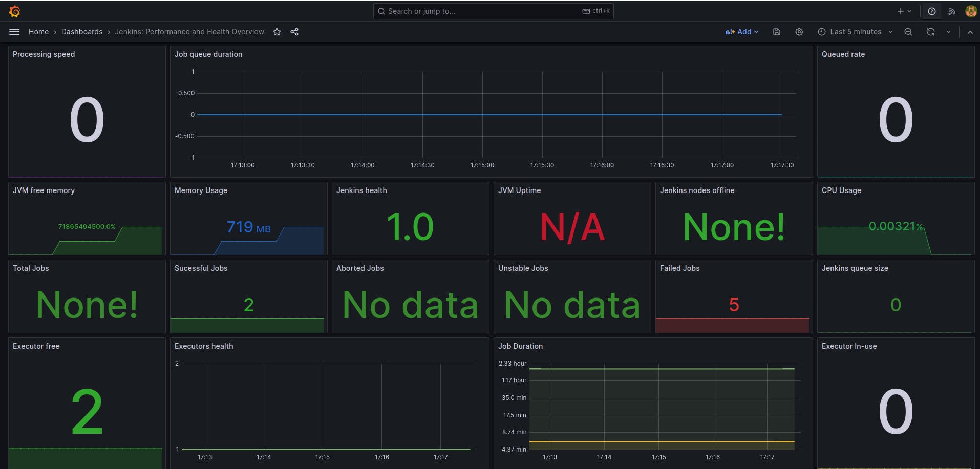Image resolution: width=980 pixels, height=469 pixels.
Task: Click the Failed Jobs value 5
Action: 734,305
